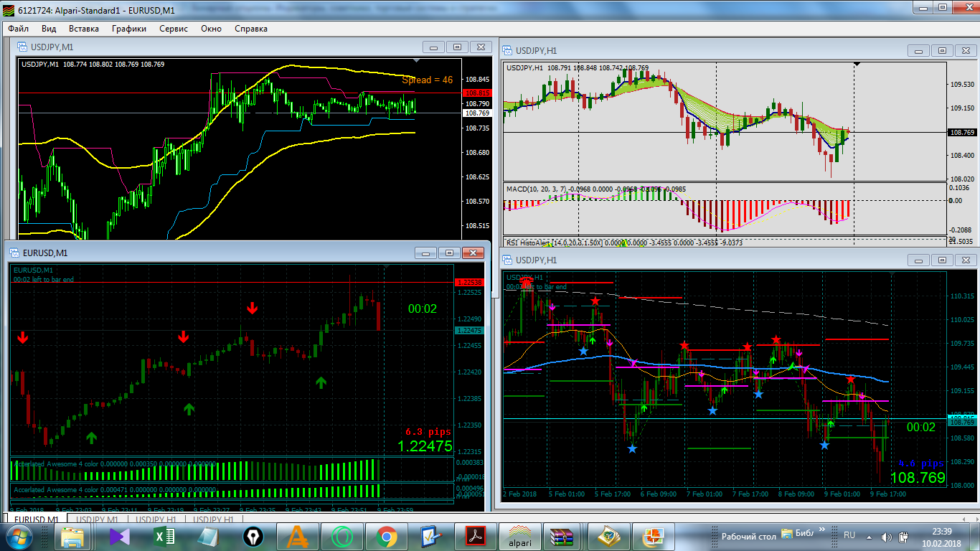Open the checklist app in the taskbar
980x551 pixels.
point(430,537)
